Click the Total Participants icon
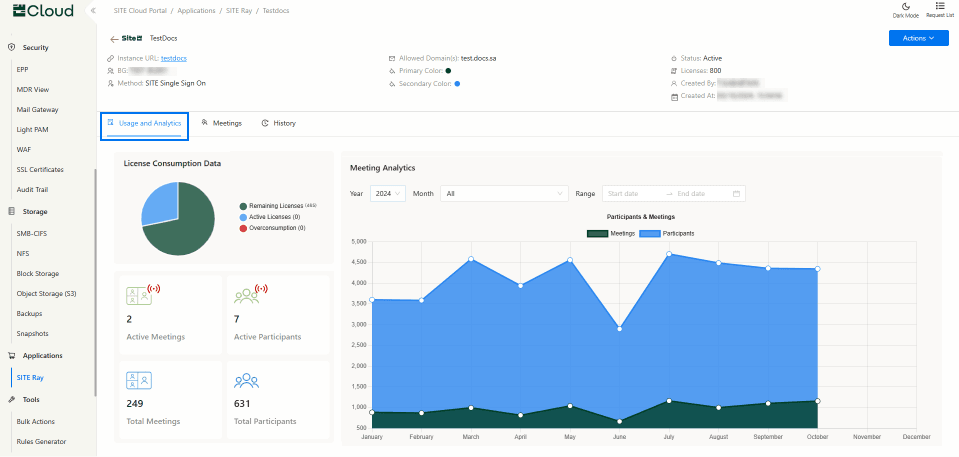 click(247, 380)
